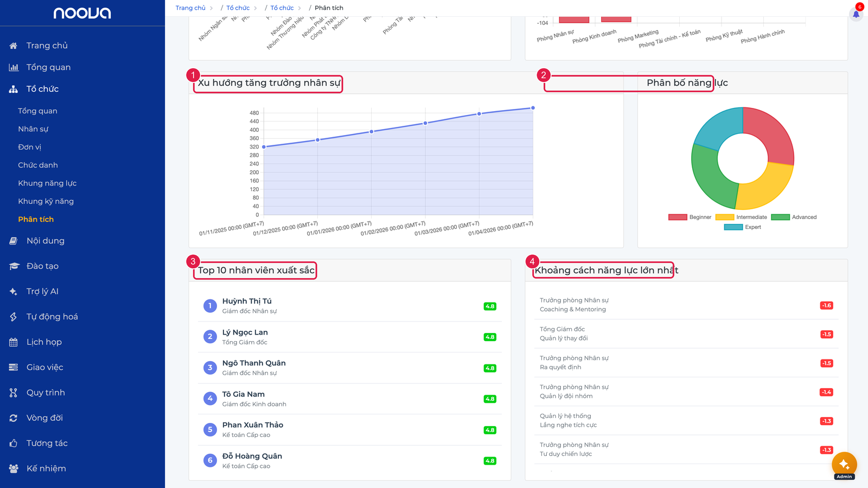Click the Tương tác thumbs-up icon
The width and height of the screenshot is (868, 488).
pos(14,444)
